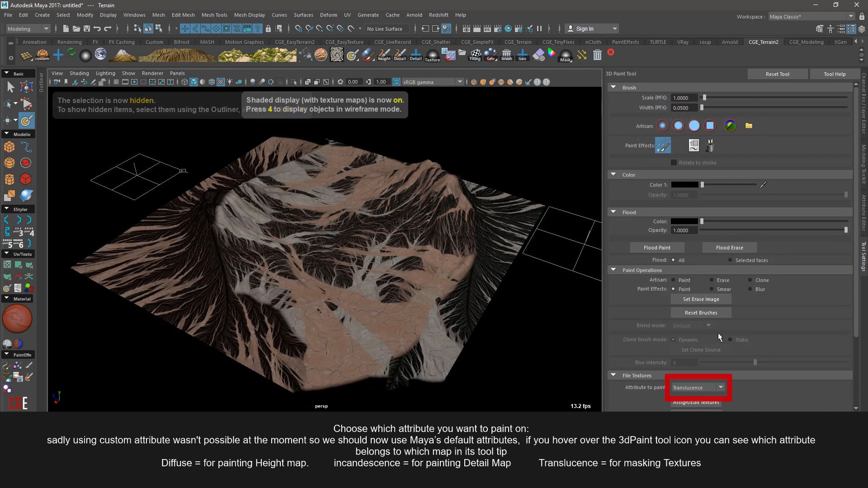868x488 pixels.
Task: Switch to CGE_Terrain2 shelf tab
Action: [763, 42]
